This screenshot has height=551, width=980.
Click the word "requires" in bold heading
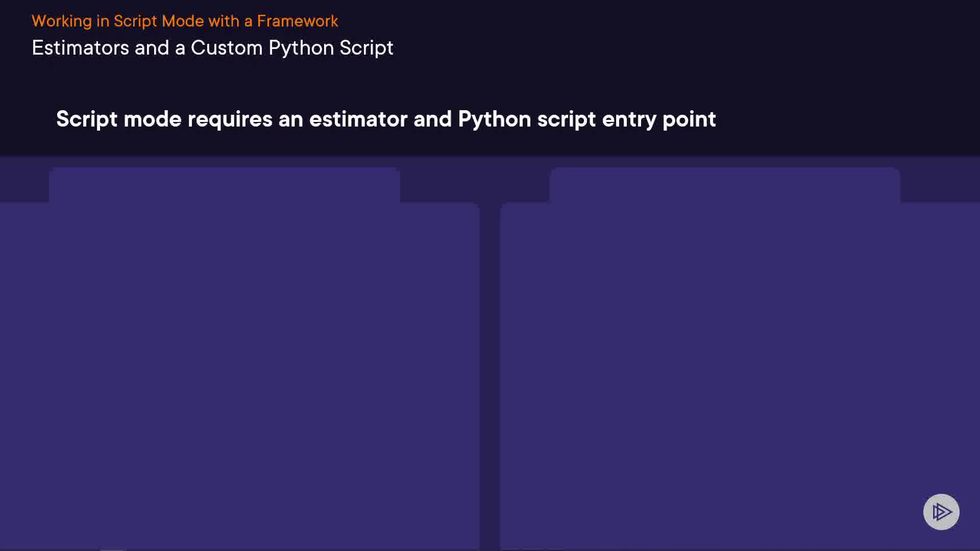[x=230, y=119]
